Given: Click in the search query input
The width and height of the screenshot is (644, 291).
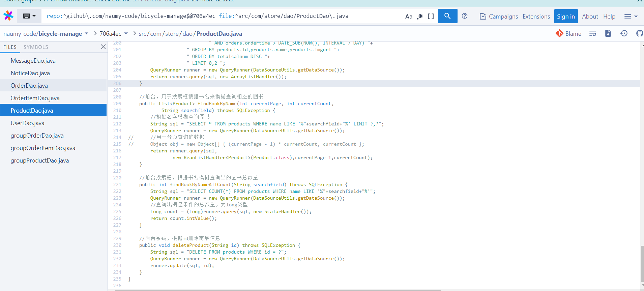Looking at the screenshot, I should [223, 16].
